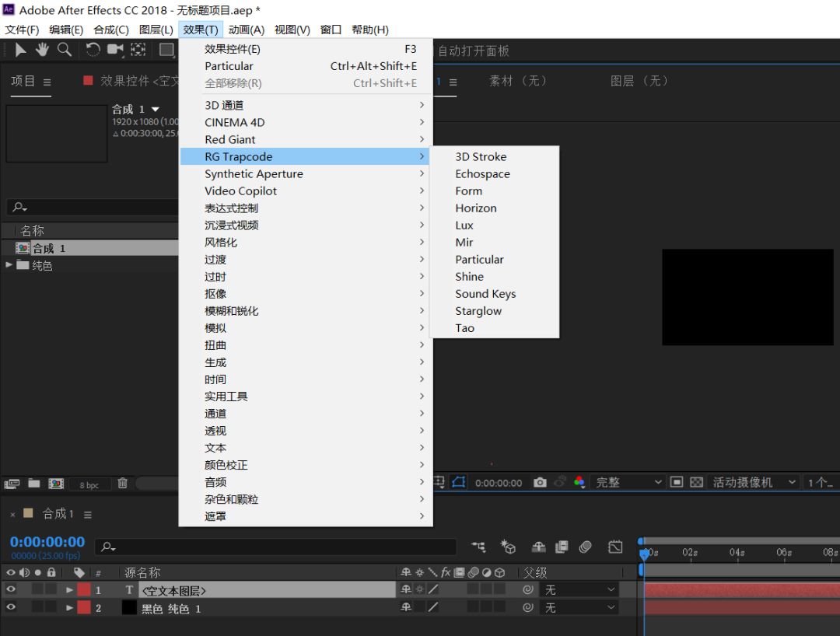
Task: Open composition mini-flowchart in timeline
Action: click(x=479, y=547)
